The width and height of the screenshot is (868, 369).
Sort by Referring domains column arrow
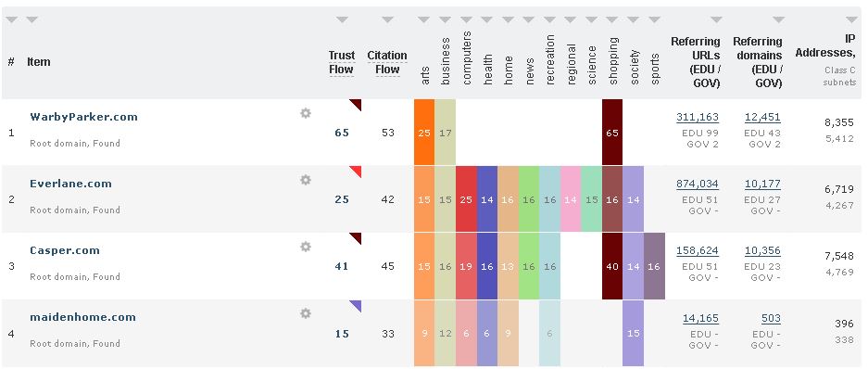point(778,20)
